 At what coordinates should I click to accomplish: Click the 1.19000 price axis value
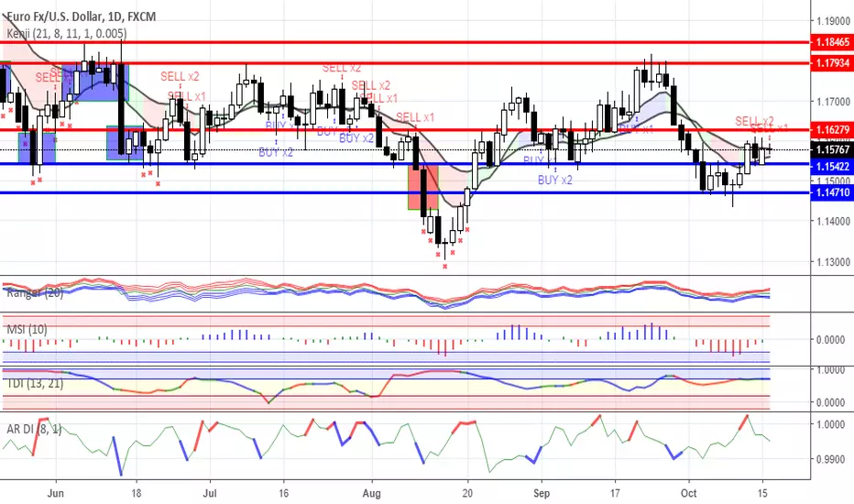[833, 21]
